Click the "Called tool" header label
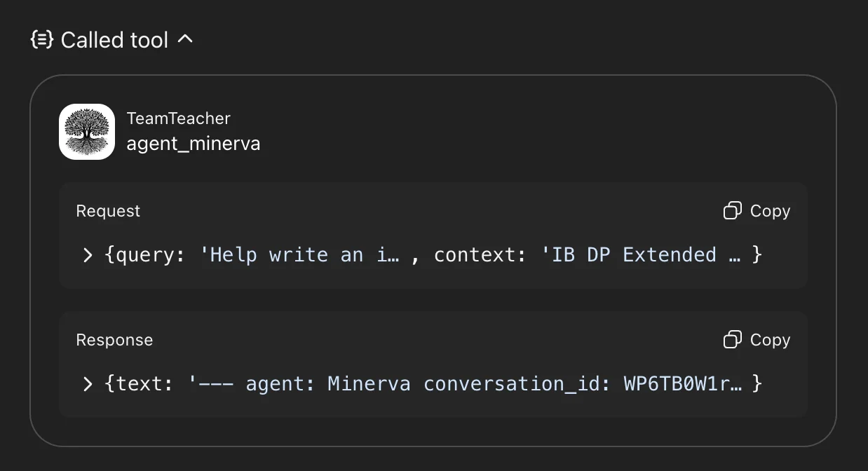 pyautogui.click(x=114, y=40)
